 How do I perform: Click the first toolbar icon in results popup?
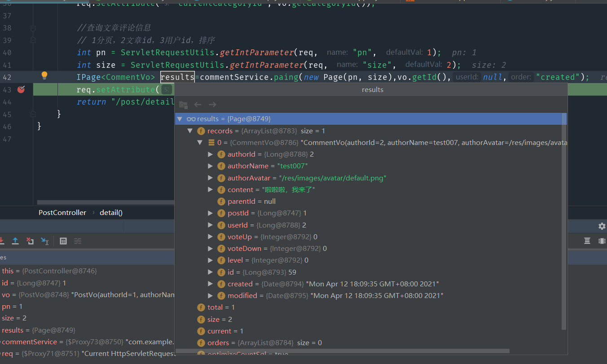pos(183,105)
